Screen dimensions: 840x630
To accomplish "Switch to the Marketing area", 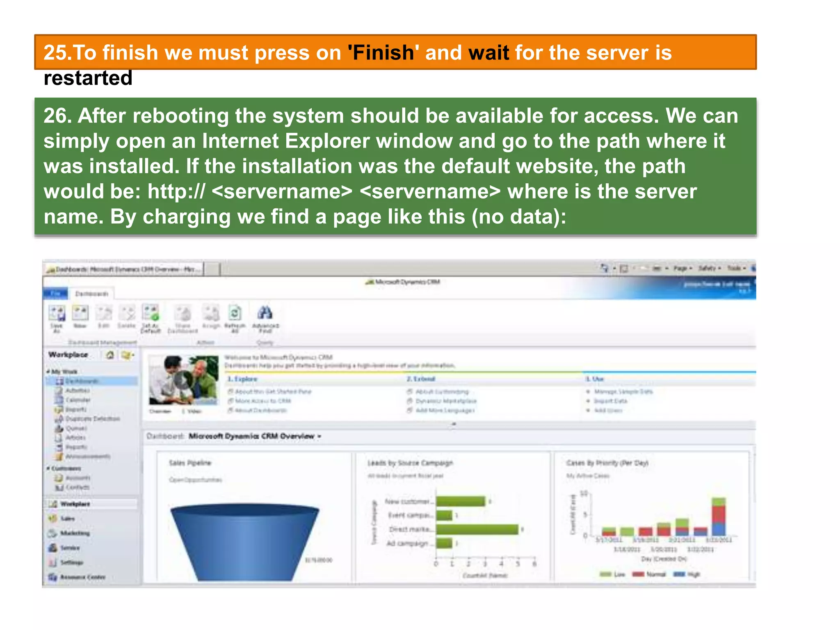I will click(91, 533).
